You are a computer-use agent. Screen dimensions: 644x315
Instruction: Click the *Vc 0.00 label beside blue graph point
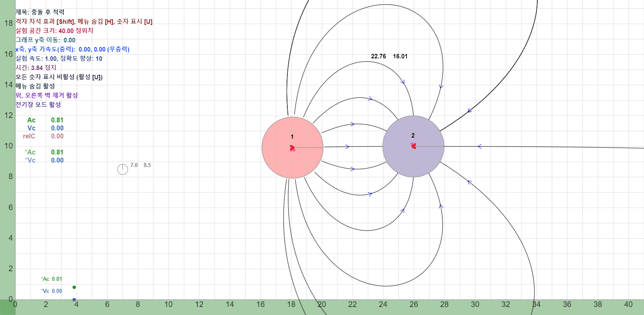click(52, 291)
